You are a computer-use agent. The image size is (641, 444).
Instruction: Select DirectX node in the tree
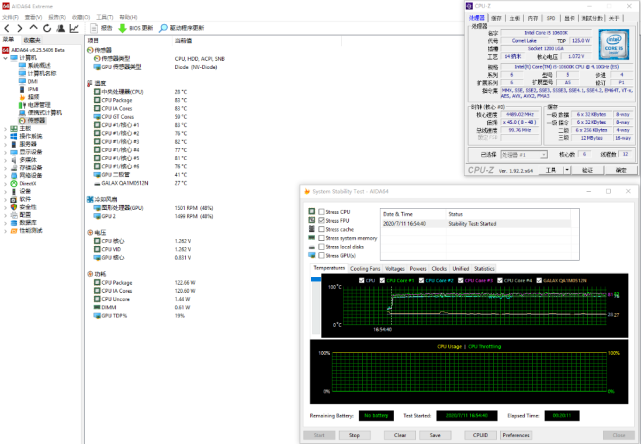tap(26, 183)
